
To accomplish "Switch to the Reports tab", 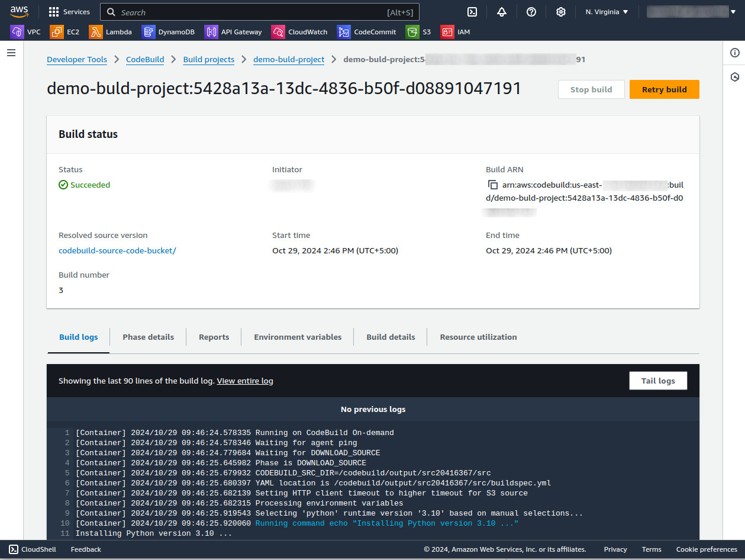I will (x=214, y=337).
